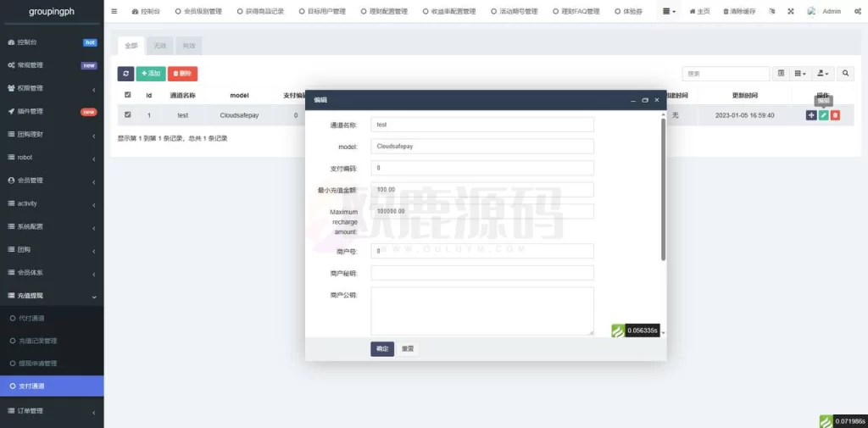
Task: Click the red delete icon in test row
Action: pyautogui.click(x=835, y=115)
